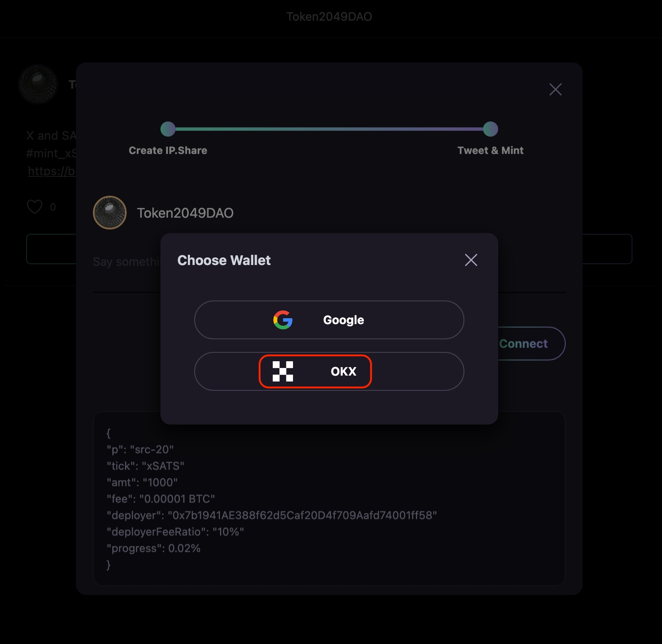Click the Tweet & Mint step circle

[x=490, y=129]
